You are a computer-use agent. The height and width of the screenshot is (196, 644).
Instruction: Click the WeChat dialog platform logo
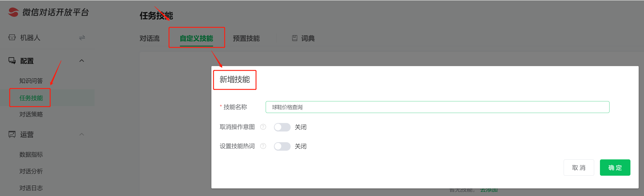[13, 12]
